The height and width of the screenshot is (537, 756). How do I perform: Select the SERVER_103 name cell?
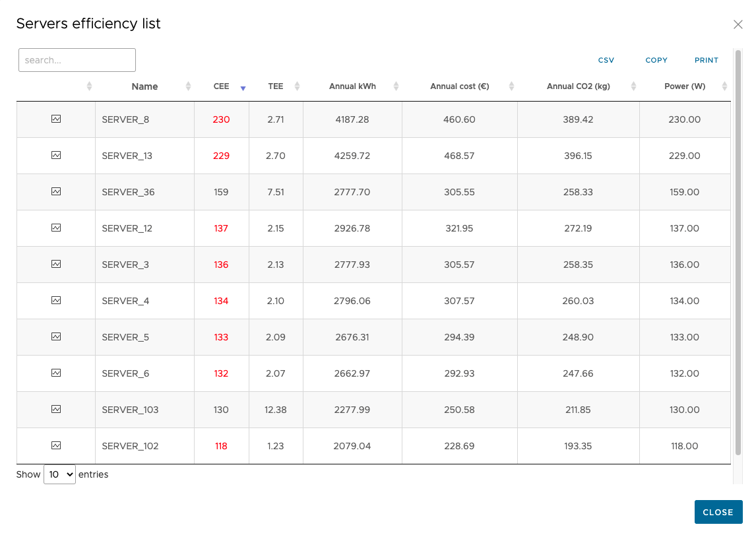click(144, 410)
